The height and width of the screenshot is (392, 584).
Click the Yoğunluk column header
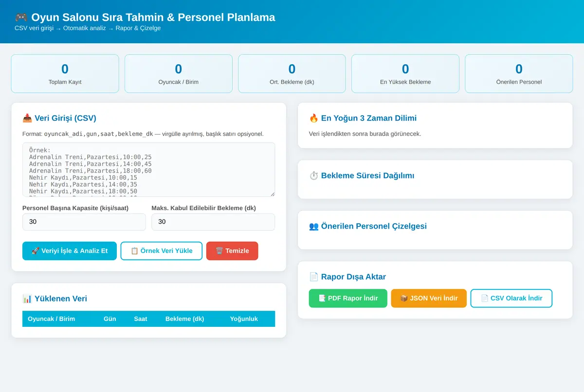(244, 319)
